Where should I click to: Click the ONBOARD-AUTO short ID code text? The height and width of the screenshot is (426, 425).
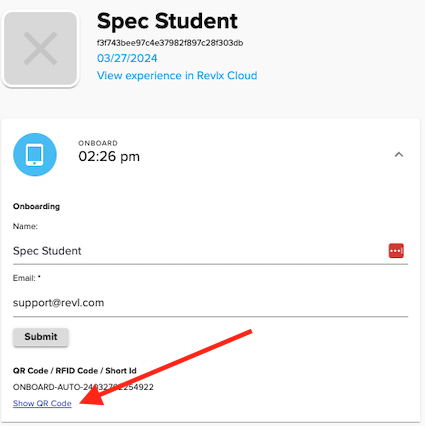(83, 387)
